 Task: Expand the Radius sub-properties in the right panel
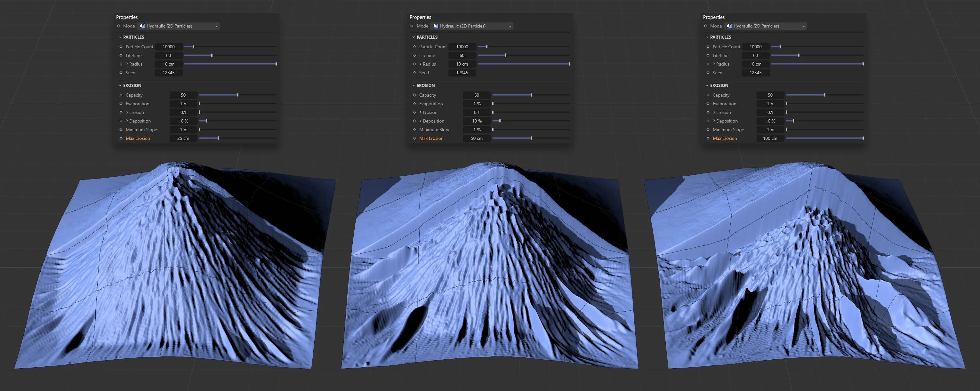(714, 64)
